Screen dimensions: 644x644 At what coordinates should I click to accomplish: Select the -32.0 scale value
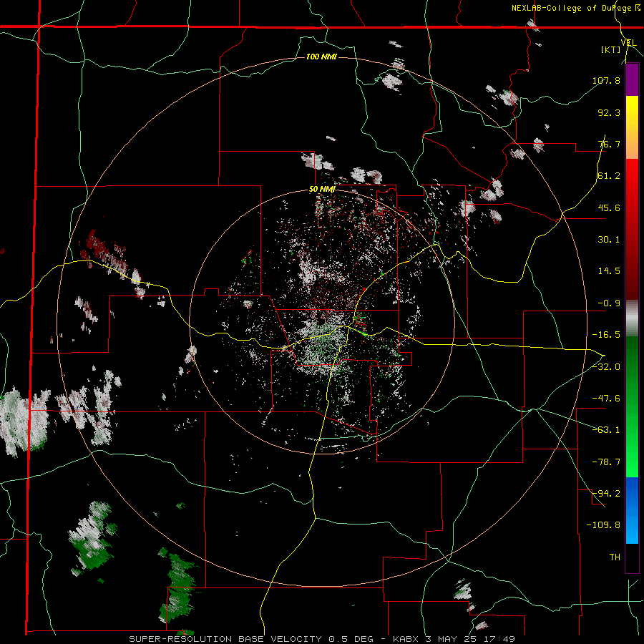(606, 366)
